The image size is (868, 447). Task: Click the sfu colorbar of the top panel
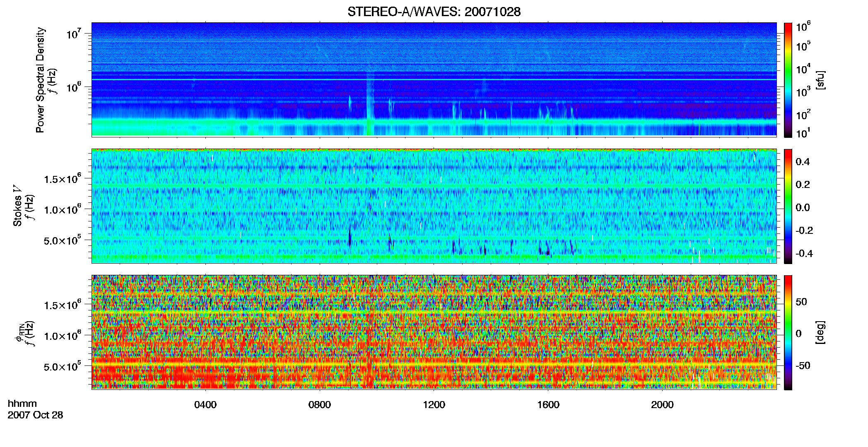[x=788, y=80]
